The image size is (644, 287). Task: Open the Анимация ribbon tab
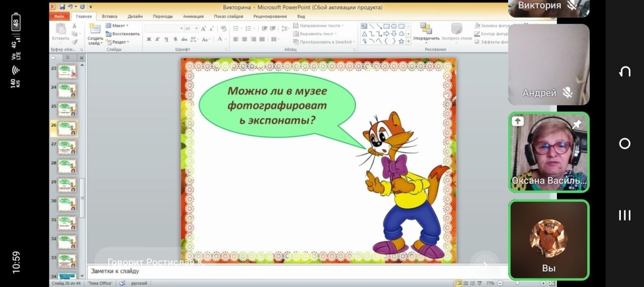pyautogui.click(x=194, y=16)
